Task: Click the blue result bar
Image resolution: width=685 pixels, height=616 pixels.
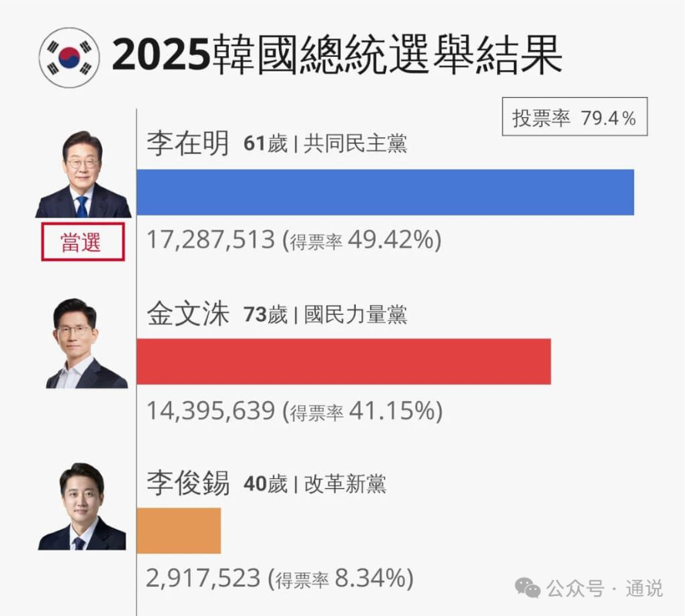Action: coord(385,192)
